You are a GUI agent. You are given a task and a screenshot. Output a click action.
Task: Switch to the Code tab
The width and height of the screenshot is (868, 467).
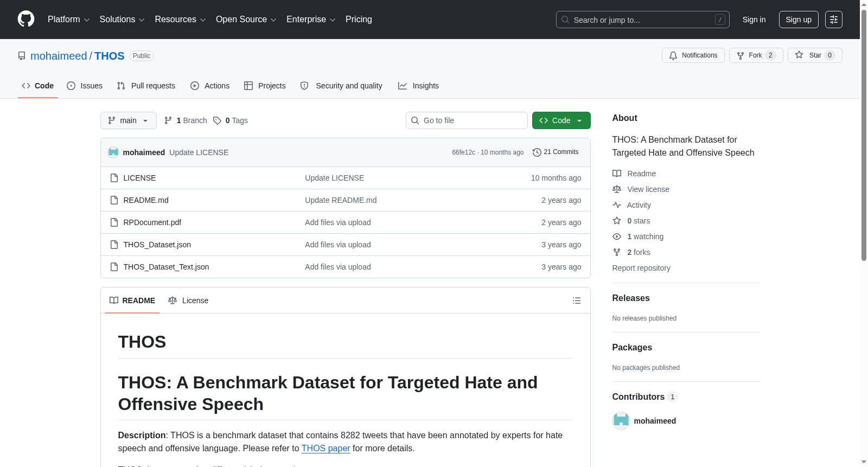coord(37,86)
